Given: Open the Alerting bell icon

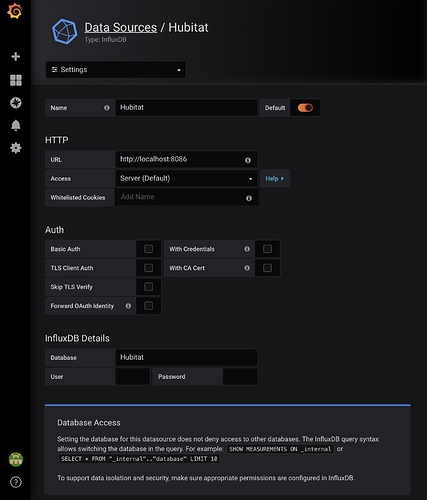Looking at the screenshot, I should click(x=16, y=125).
